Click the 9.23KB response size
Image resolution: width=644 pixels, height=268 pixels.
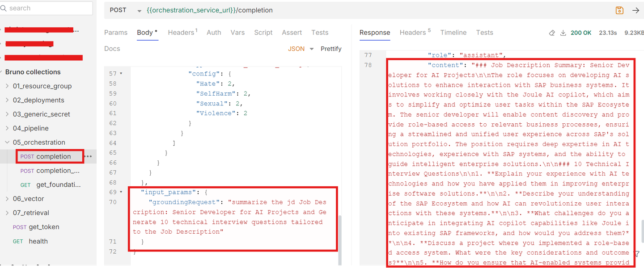[x=634, y=33]
